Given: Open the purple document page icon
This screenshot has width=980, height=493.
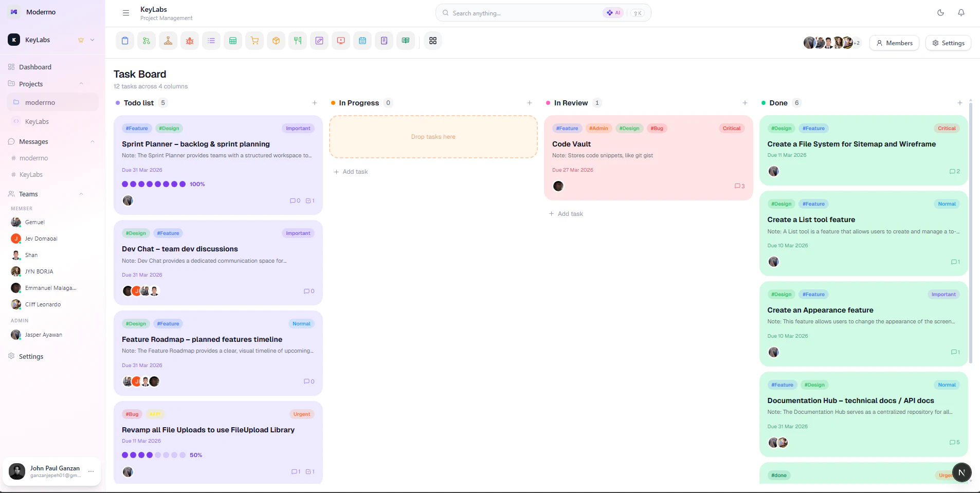Looking at the screenshot, I should [x=384, y=41].
